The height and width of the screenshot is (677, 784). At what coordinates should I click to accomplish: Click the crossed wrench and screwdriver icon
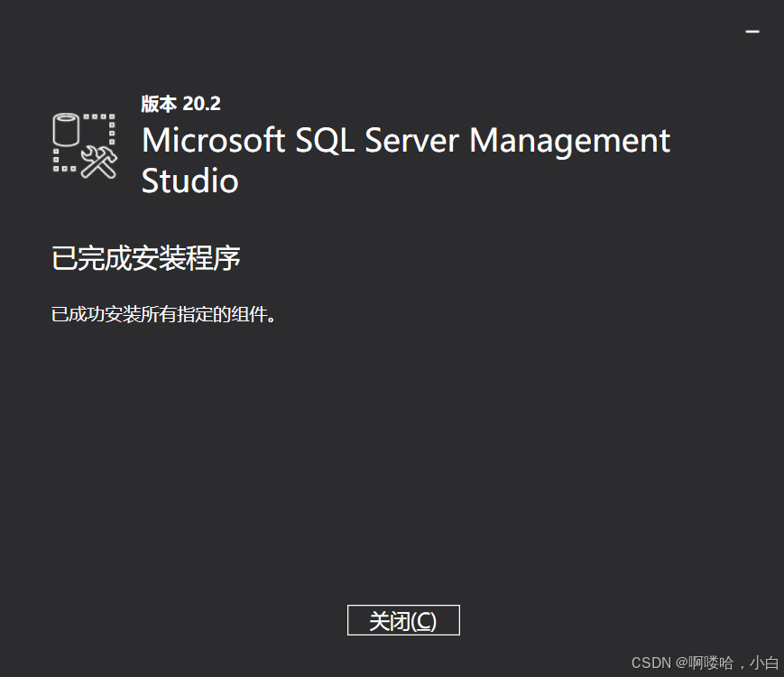101,164
